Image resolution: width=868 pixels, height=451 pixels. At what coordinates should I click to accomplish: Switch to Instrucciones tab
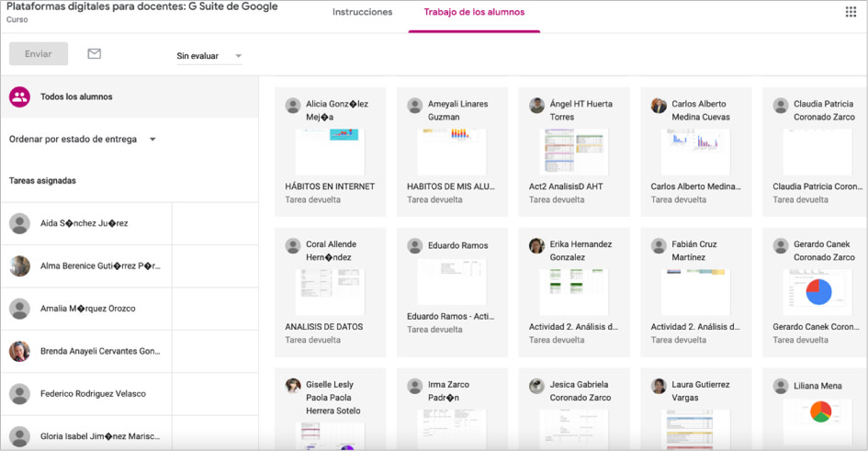coord(362,12)
